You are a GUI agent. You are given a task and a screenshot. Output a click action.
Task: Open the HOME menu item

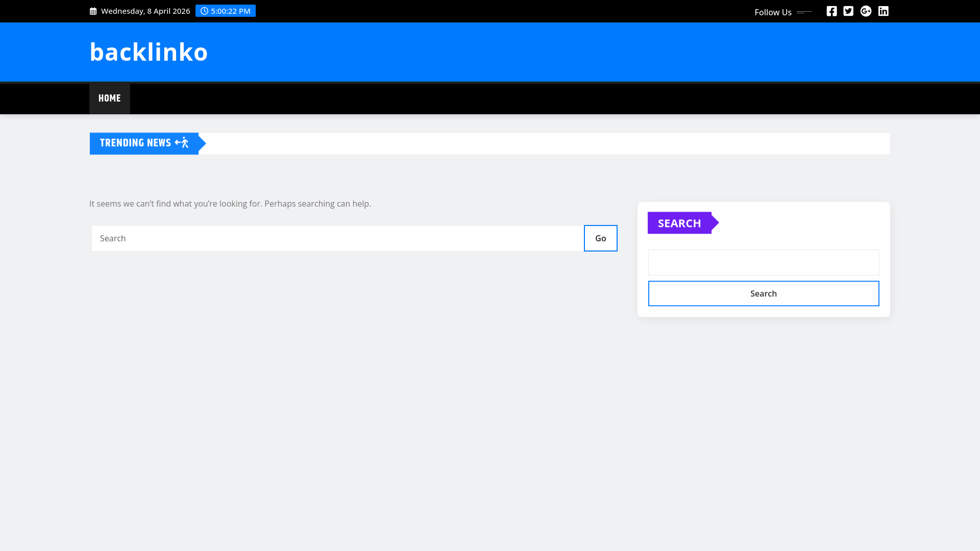point(110,98)
